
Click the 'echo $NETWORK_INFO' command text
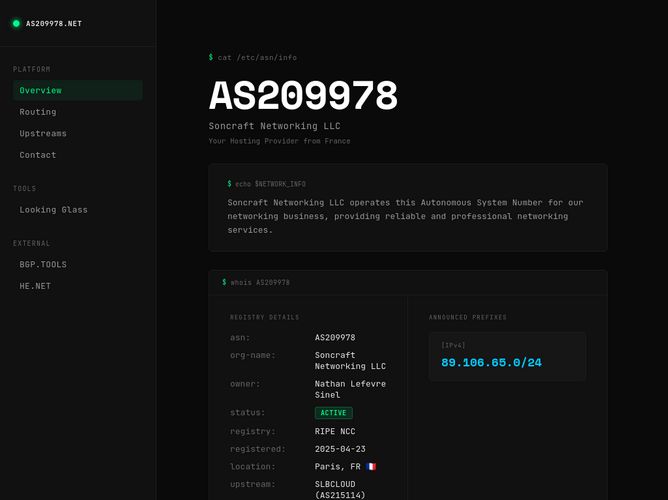click(x=267, y=184)
